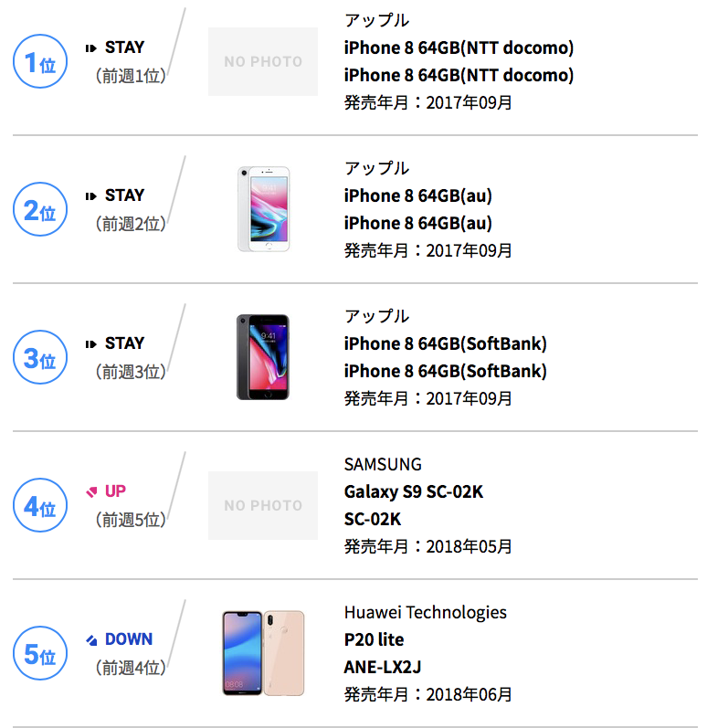707x728 pixels.
Task: Click the STAY arrow icon for rank 2
Action: tap(91, 196)
